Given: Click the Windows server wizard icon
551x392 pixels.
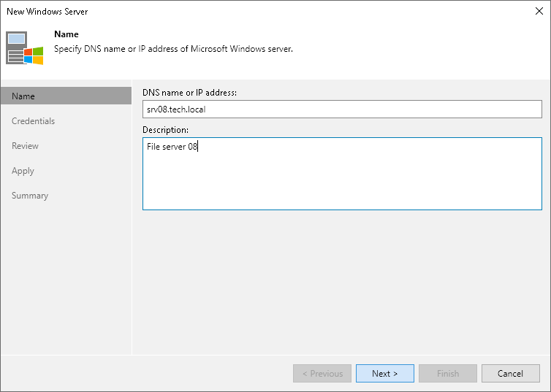Looking at the screenshot, I should pos(25,48).
